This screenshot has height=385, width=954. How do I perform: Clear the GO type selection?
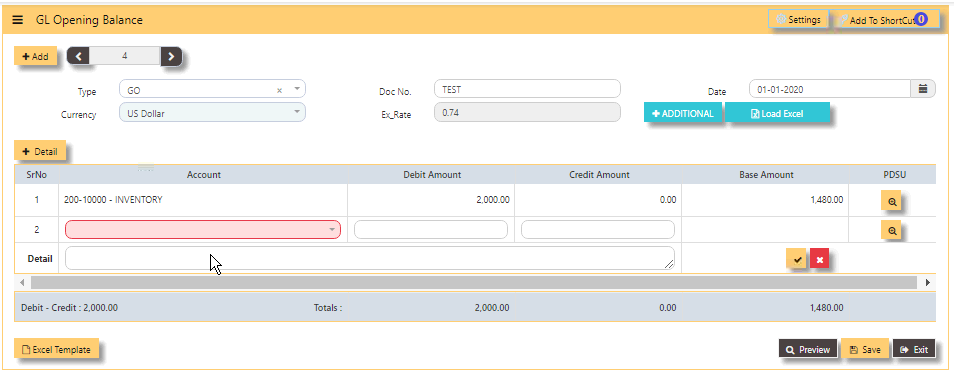pyautogui.click(x=280, y=90)
